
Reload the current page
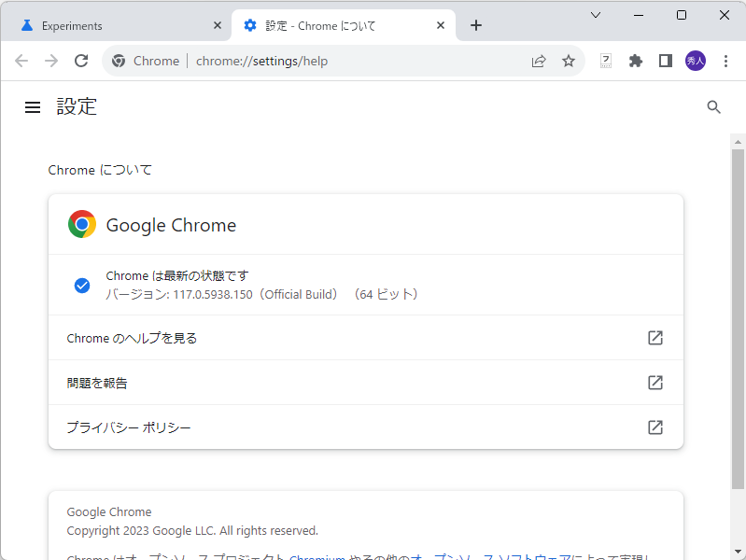click(81, 61)
